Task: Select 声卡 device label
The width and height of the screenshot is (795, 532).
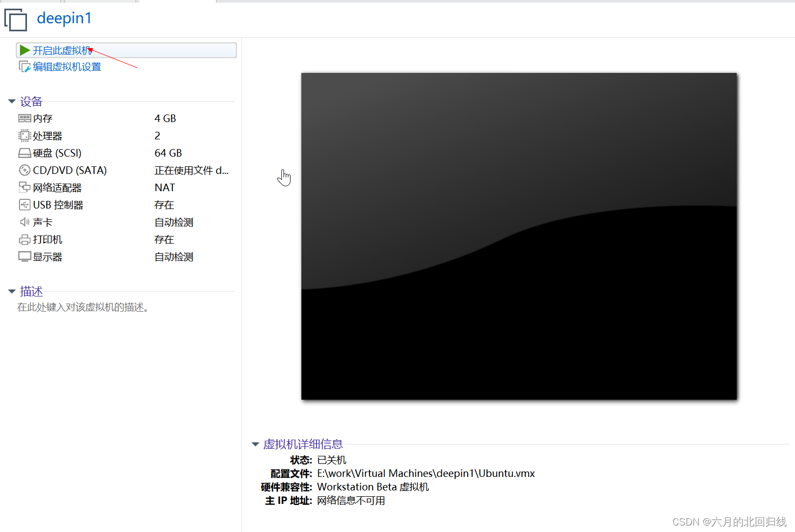Action: [43, 222]
